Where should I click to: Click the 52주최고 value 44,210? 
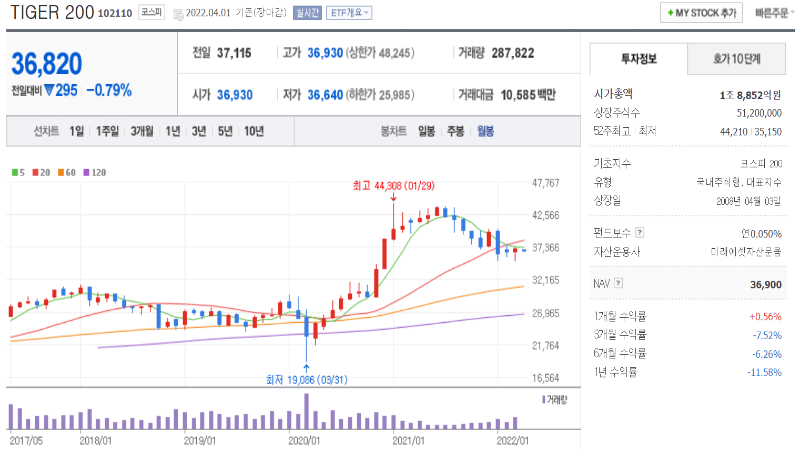(x=734, y=132)
